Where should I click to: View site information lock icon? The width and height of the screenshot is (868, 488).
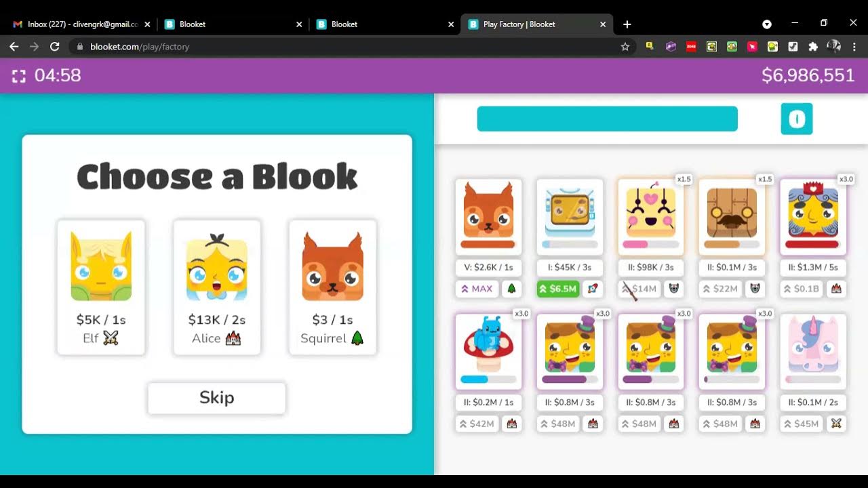(80, 47)
